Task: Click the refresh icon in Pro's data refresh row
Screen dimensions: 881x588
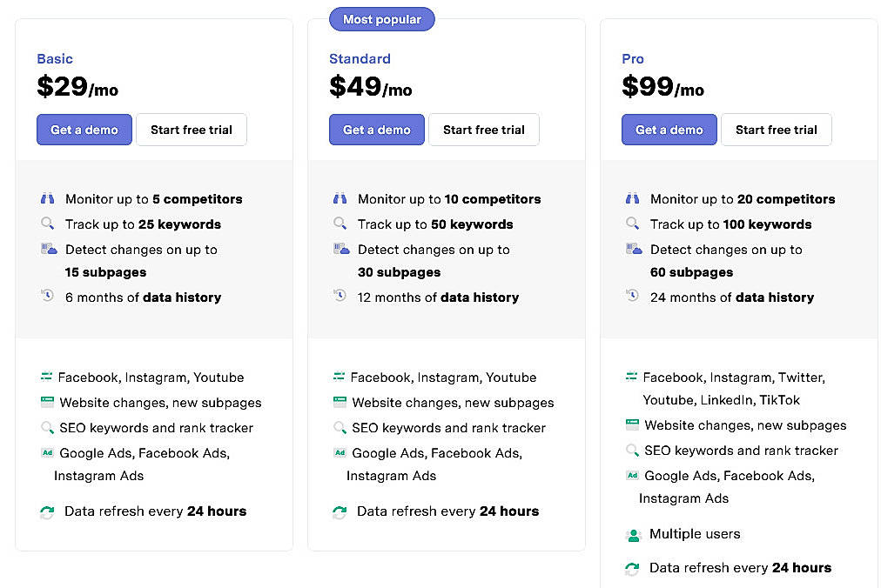Action: tap(632, 568)
